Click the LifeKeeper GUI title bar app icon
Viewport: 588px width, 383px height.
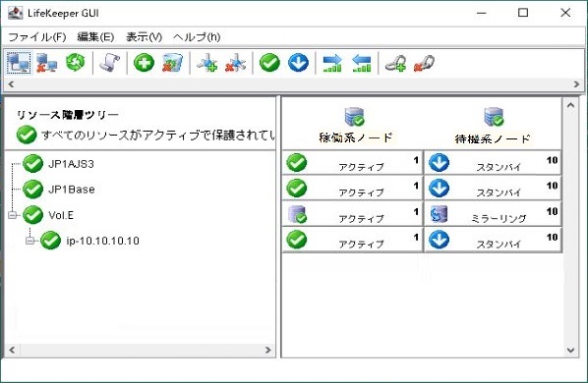point(16,13)
